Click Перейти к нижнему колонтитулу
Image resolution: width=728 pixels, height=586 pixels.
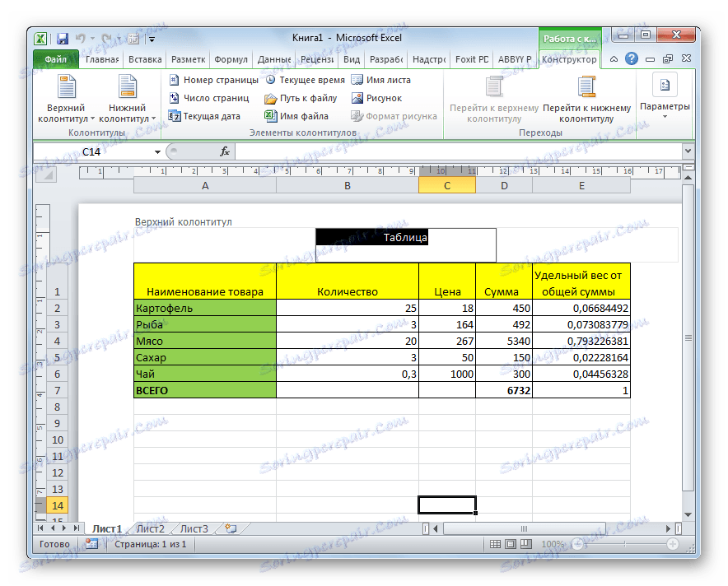(x=586, y=100)
